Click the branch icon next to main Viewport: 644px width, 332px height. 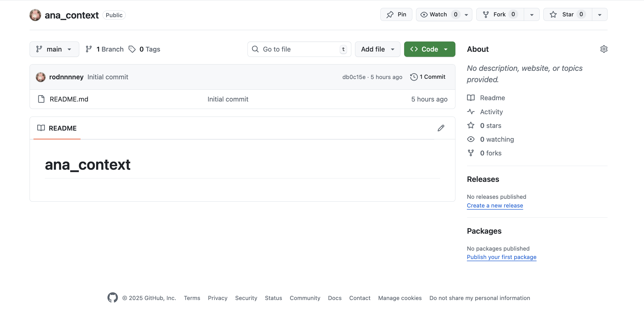89,49
